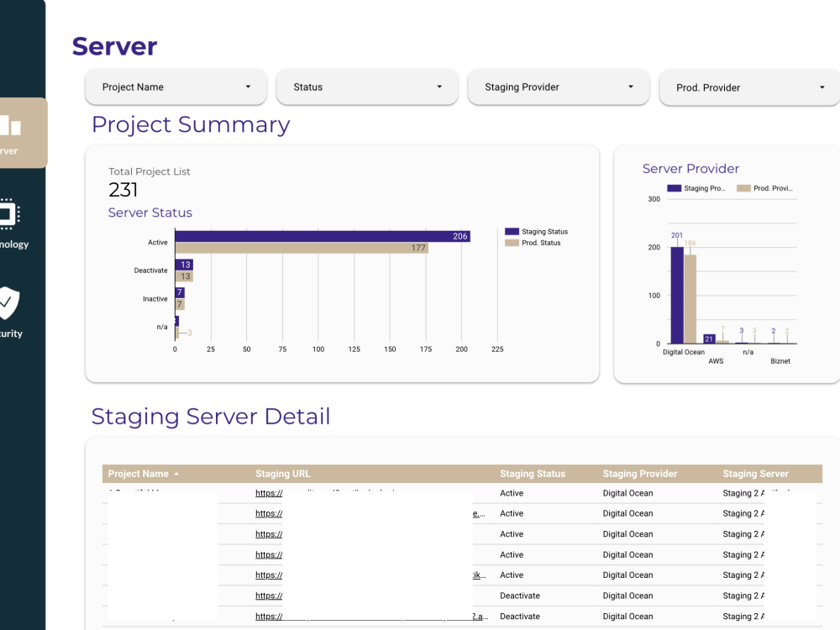The width and height of the screenshot is (840, 630).
Task: Click sort arrow next to Project Name header
Action: coord(176,474)
